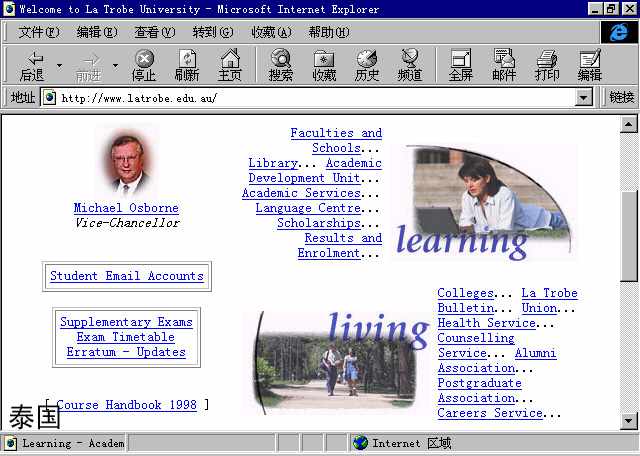Viewport: 640px width, 456px height.
Task: Click the Print (打印) toolbar icon
Action: [547, 66]
